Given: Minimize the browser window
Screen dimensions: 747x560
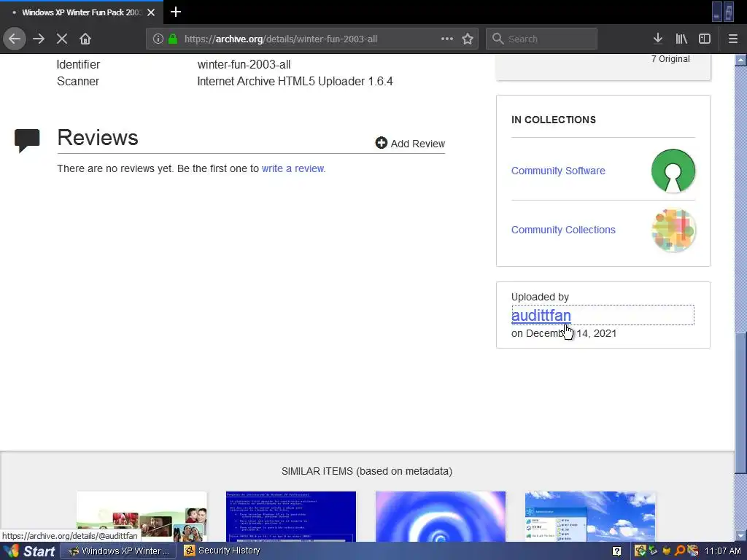Looking at the screenshot, I should 717,12.
